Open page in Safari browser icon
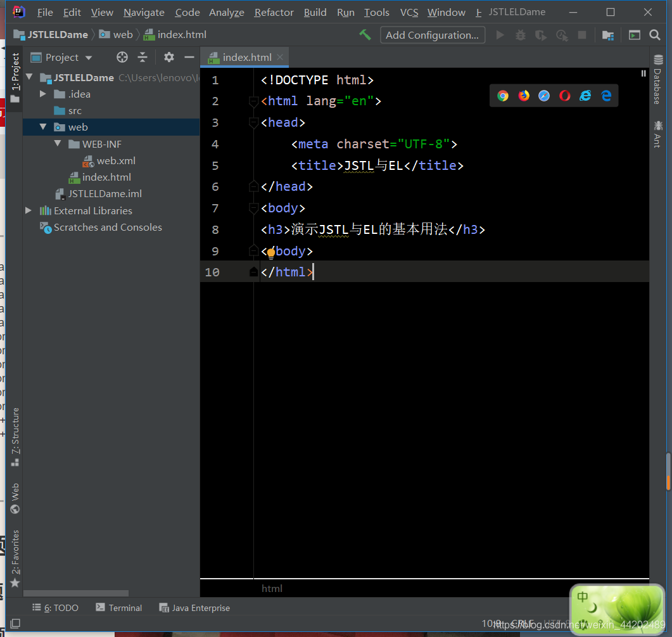672x637 pixels. [x=544, y=96]
